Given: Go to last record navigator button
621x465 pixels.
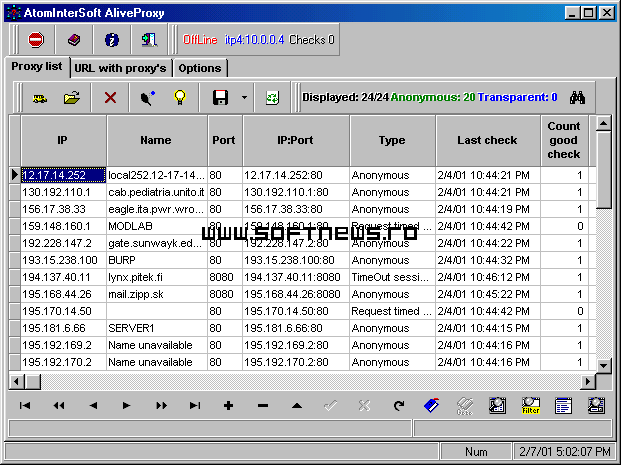Looking at the screenshot, I should (195, 405).
